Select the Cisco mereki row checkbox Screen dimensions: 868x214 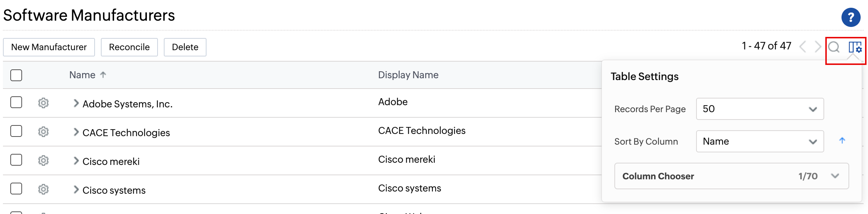coord(16,160)
